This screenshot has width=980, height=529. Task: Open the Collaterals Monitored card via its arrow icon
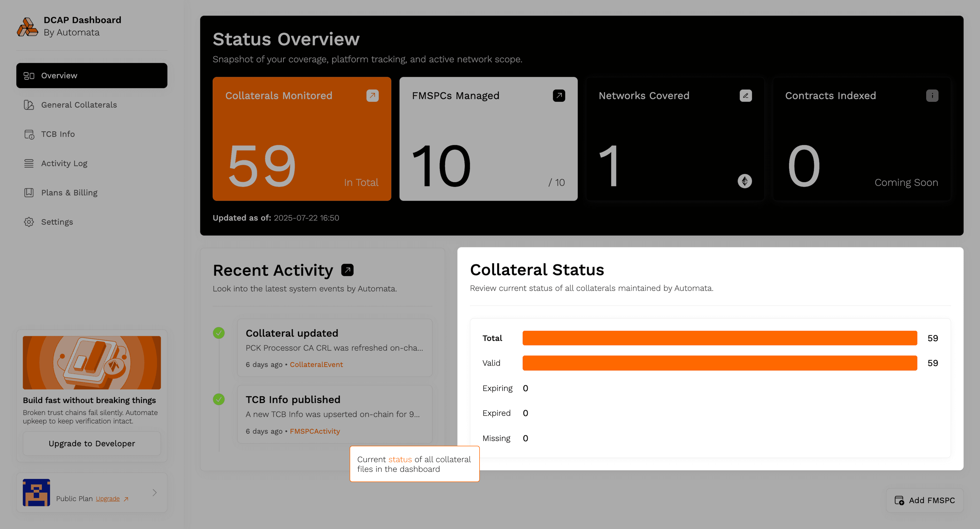pos(372,95)
